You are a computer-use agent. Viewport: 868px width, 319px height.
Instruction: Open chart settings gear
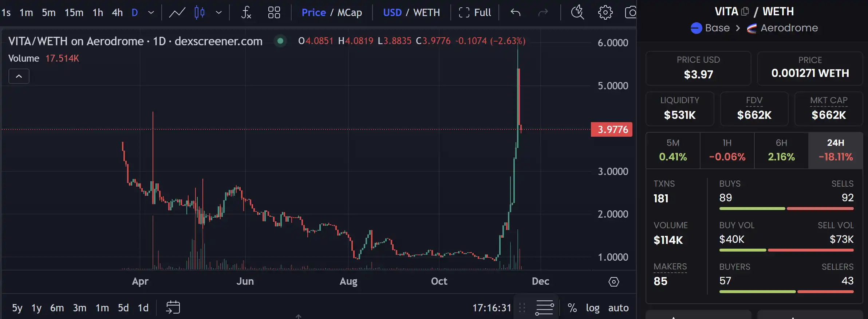605,12
